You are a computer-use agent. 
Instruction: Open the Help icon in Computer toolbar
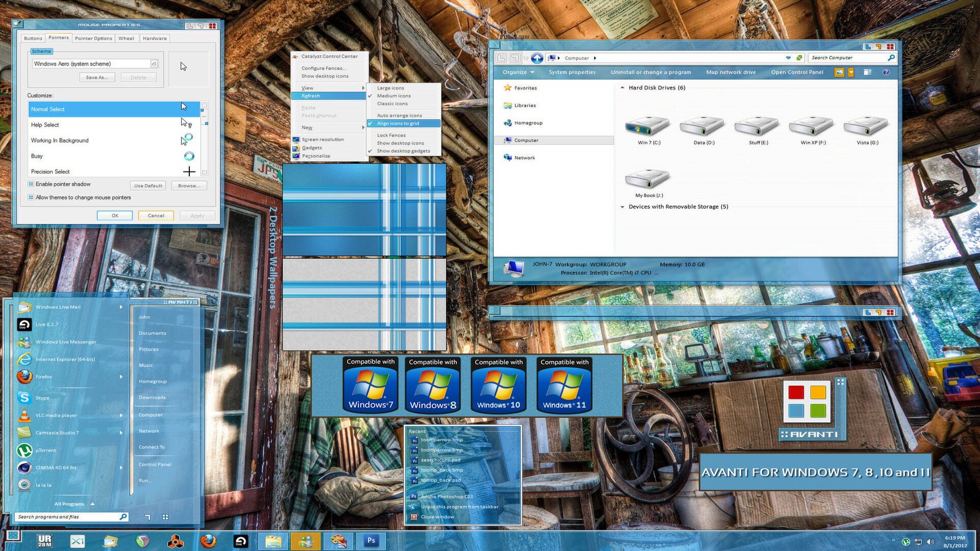[886, 72]
